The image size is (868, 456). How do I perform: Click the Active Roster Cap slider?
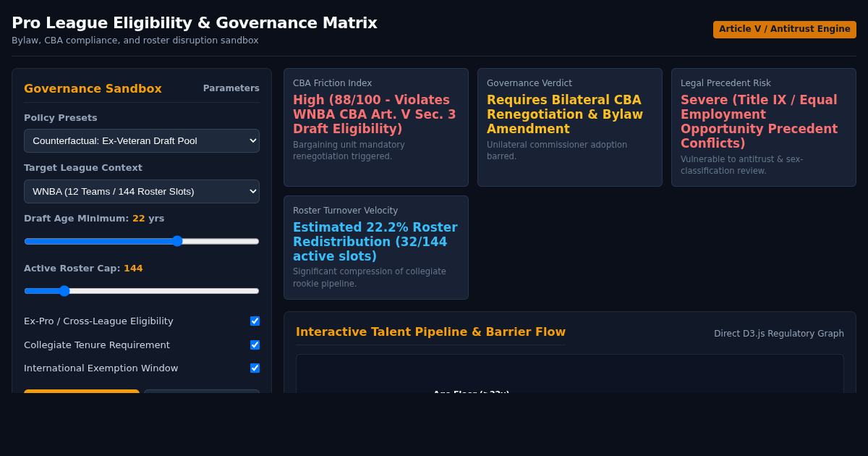[142, 291]
